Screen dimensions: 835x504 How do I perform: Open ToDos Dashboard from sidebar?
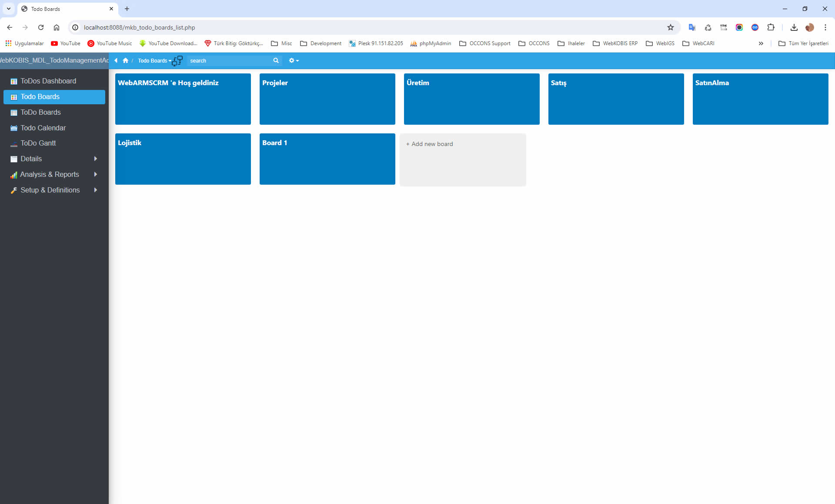pyautogui.click(x=54, y=81)
